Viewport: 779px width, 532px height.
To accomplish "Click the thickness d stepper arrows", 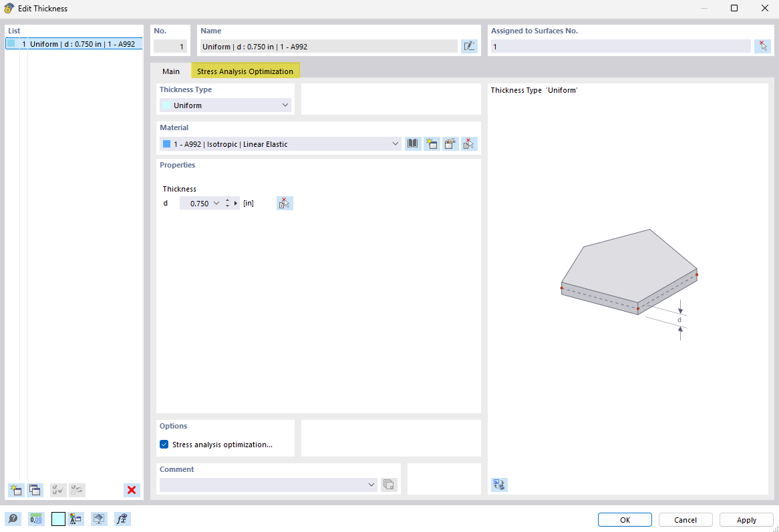I will [x=228, y=203].
